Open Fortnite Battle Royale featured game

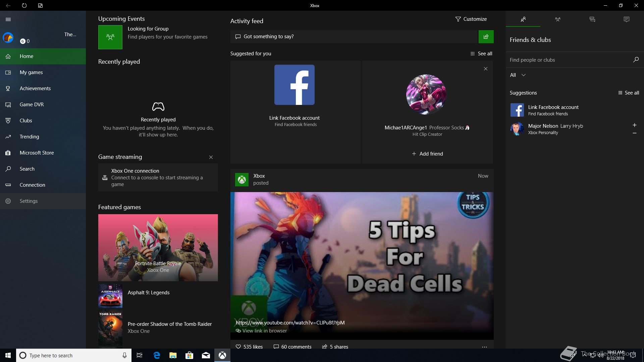pyautogui.click(x=158, y=248)
